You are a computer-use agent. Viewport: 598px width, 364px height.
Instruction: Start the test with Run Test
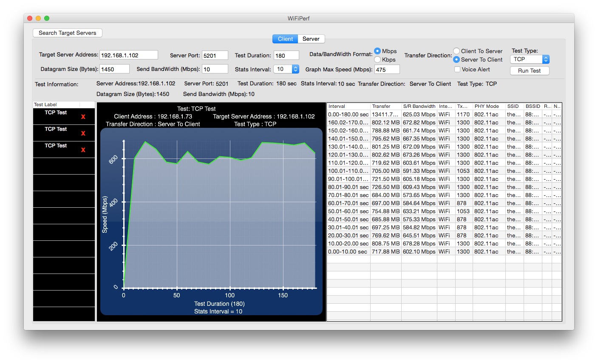[x=530, y=71]
